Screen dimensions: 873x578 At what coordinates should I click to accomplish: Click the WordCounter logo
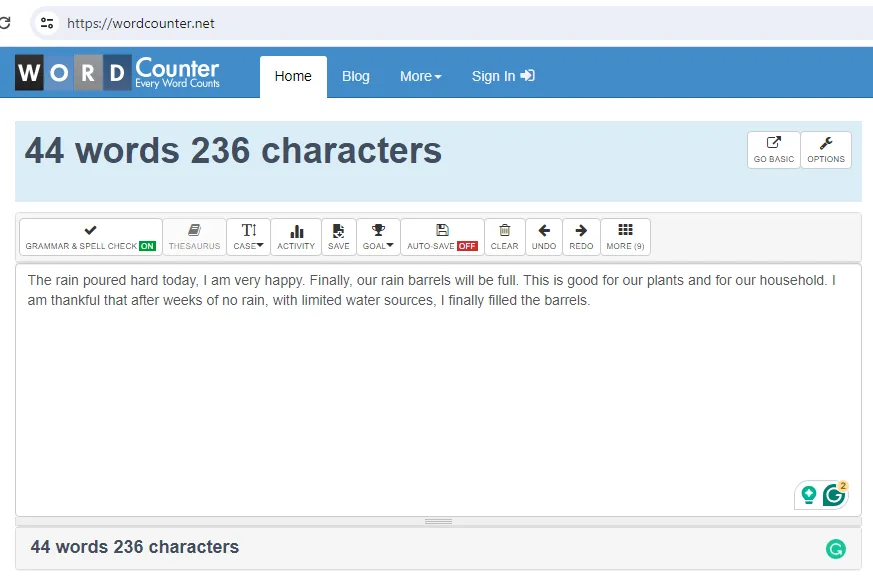pos(117,72)
